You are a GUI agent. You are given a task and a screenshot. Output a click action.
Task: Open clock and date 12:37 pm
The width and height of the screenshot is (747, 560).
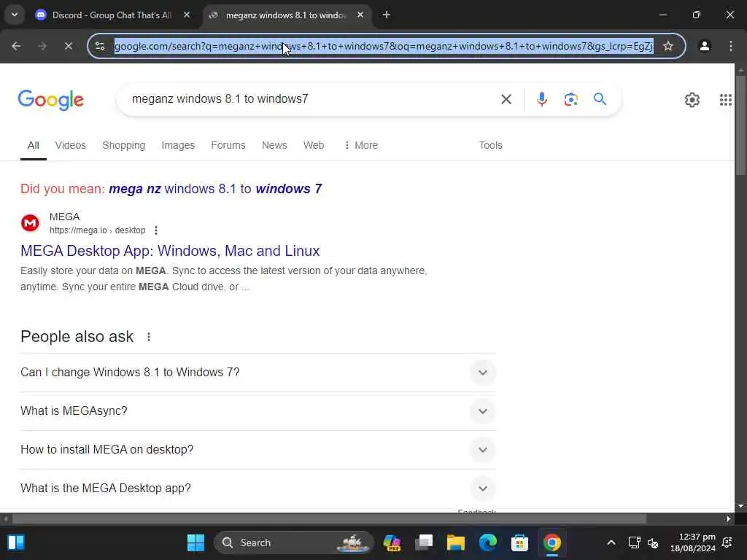tap(693, 542)
